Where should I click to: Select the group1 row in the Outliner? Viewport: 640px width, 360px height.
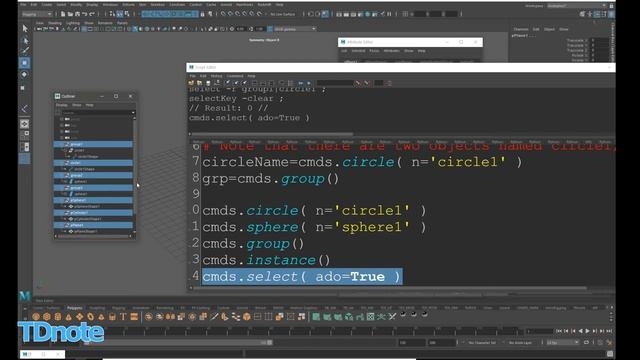(x=93, y=144)
